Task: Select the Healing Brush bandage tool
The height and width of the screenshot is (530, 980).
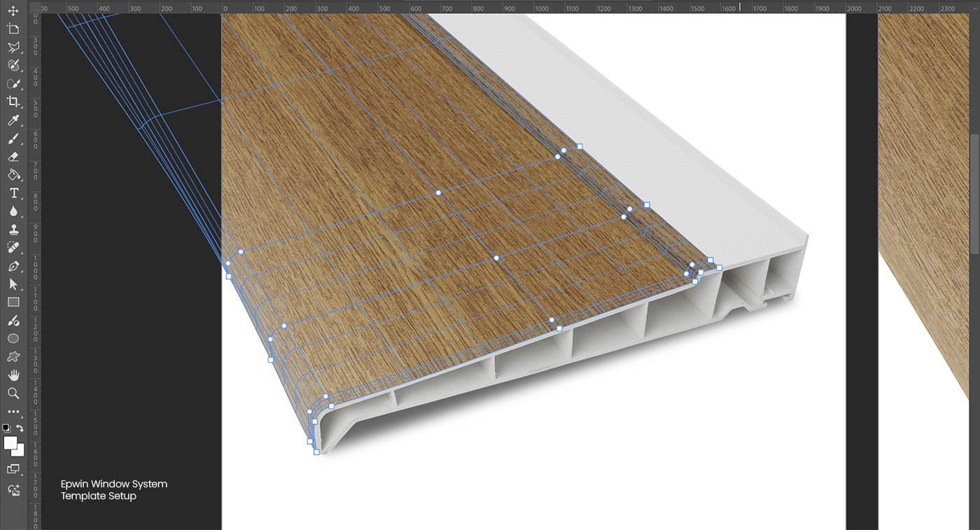Action: (x=13, y=247)
